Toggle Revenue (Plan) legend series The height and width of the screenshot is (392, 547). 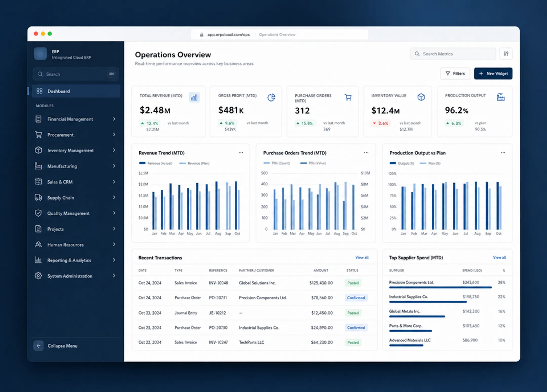click(194, 163)
